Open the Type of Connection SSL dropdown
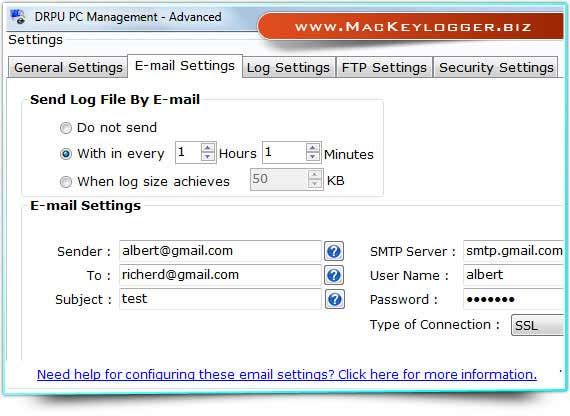 click(537, 325)
